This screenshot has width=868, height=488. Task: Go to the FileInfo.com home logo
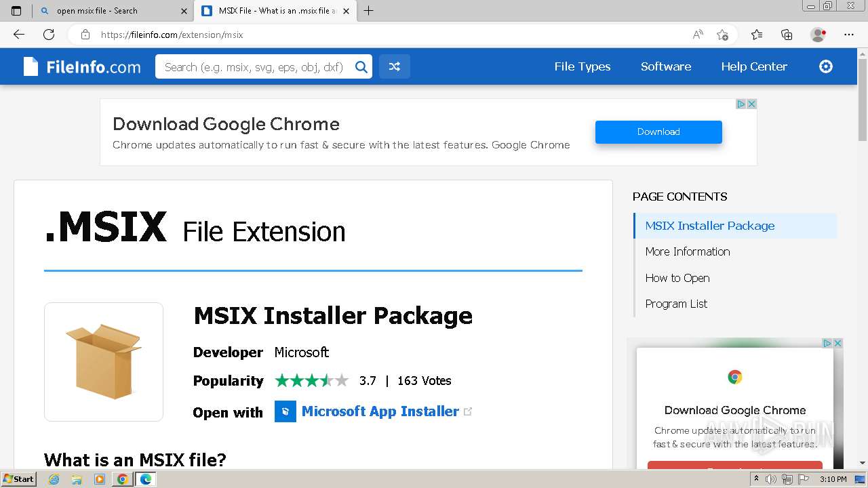tap(82, 66)
